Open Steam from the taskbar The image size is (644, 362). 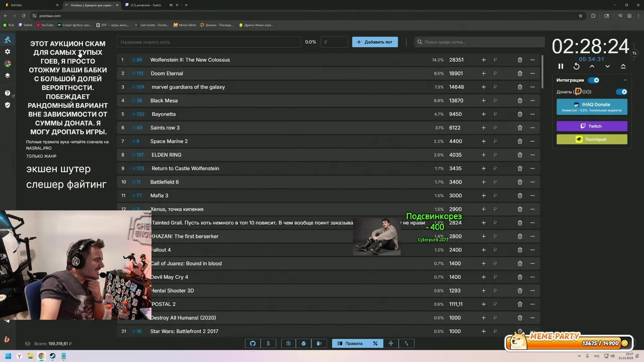(52, 356)
